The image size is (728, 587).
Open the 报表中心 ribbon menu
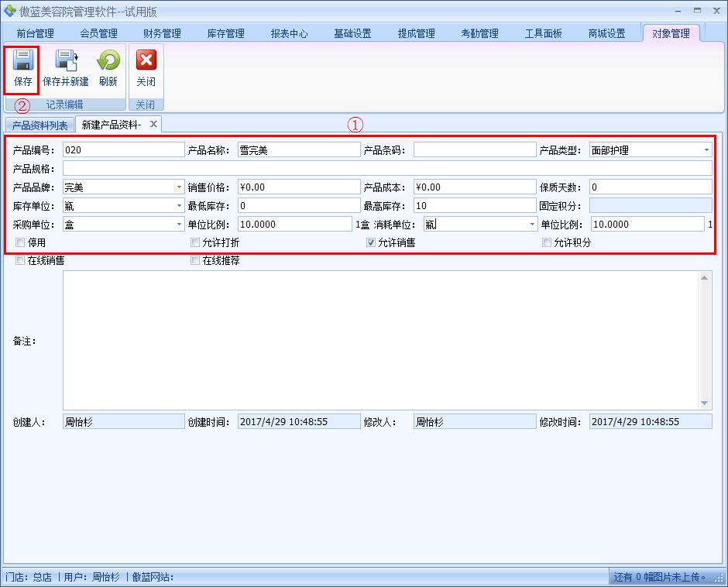coord(290,33)
